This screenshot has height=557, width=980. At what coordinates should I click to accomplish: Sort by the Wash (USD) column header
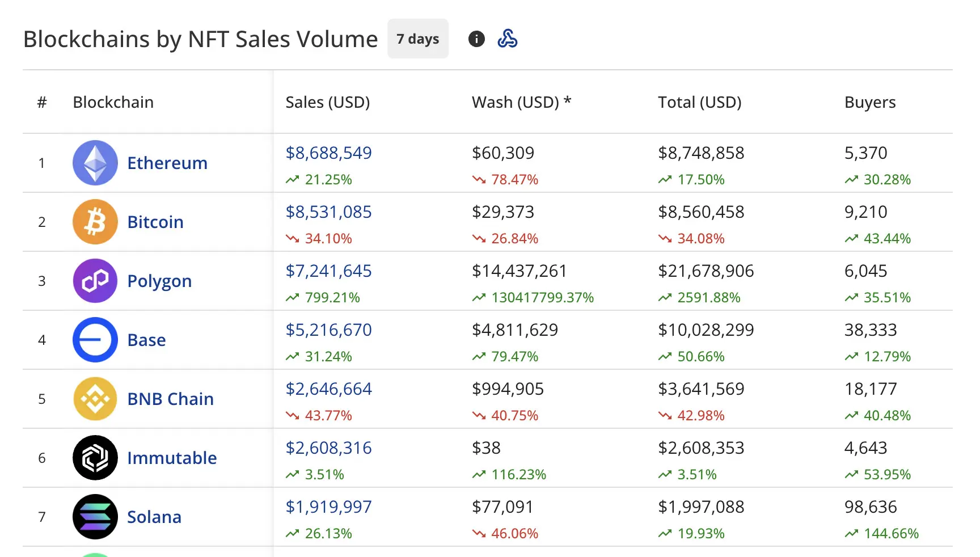[521, 102]
